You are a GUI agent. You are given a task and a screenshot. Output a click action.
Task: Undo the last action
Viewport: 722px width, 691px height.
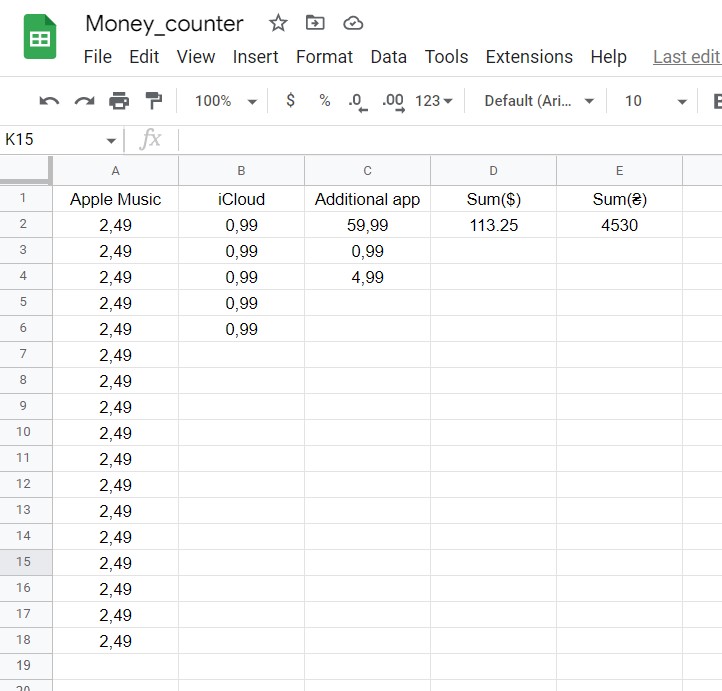[x=49, y=101]
